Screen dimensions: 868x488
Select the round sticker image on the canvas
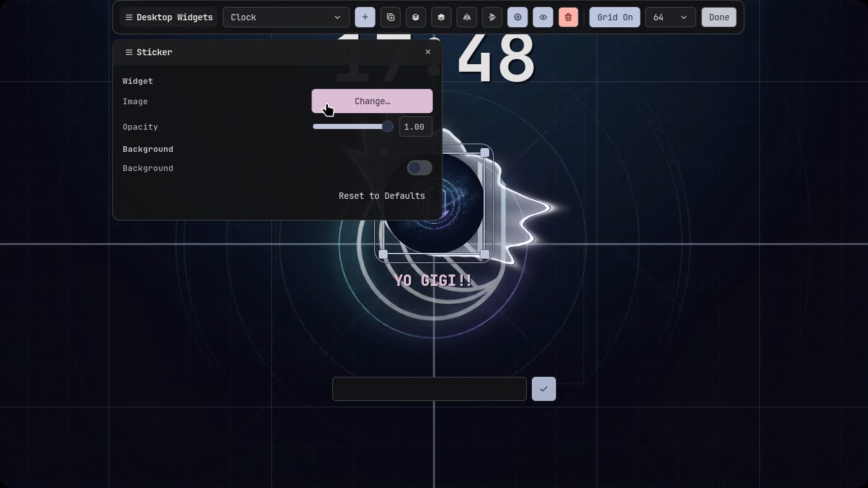[x=434, y=205]
